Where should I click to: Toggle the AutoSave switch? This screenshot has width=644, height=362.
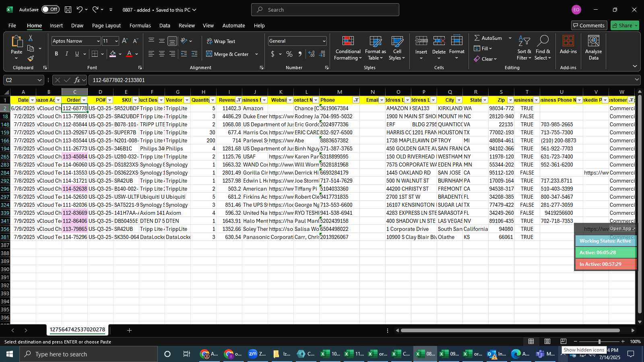pos(50,9)
